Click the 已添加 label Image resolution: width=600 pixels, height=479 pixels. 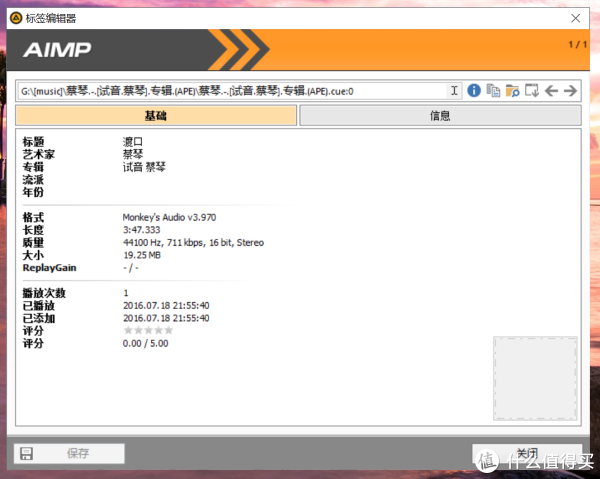[39, 318]
